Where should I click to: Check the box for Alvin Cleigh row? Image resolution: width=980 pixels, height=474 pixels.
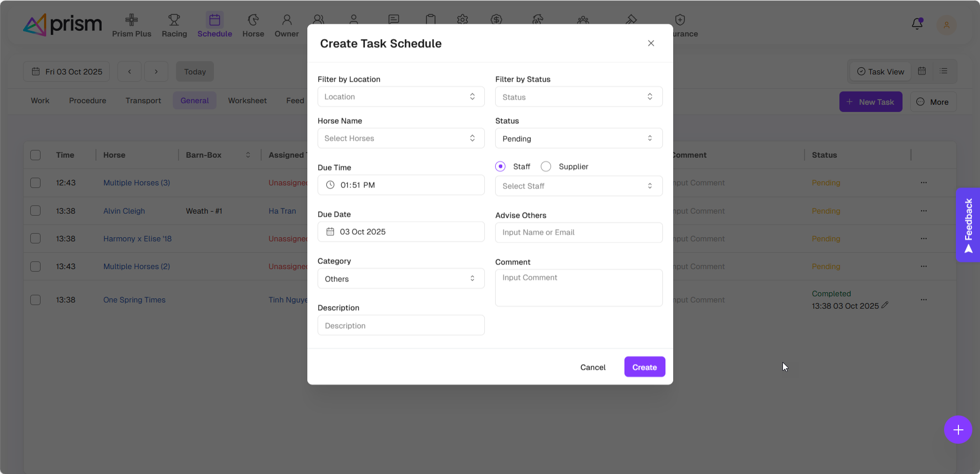point(35,211)
